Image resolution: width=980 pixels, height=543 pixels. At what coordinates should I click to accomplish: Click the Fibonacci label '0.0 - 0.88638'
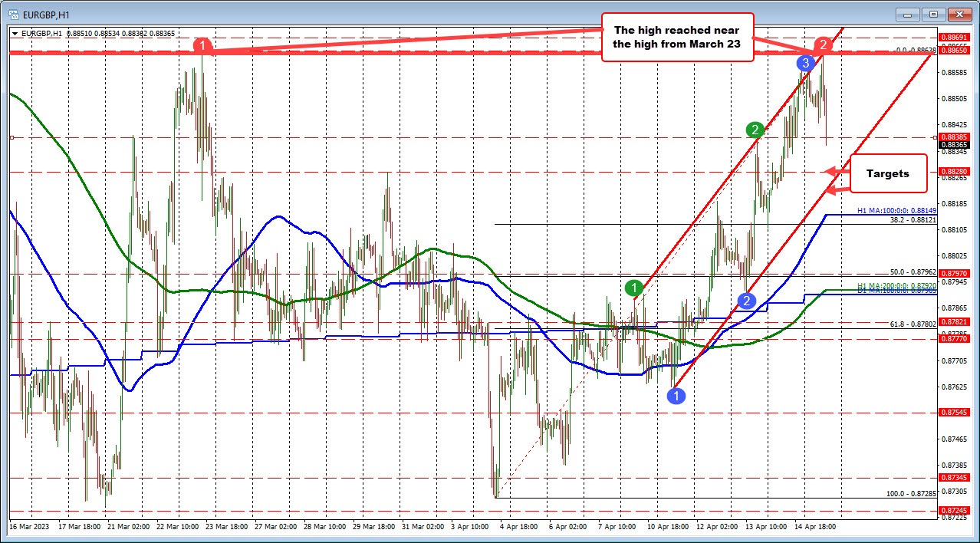click(916, 50)
